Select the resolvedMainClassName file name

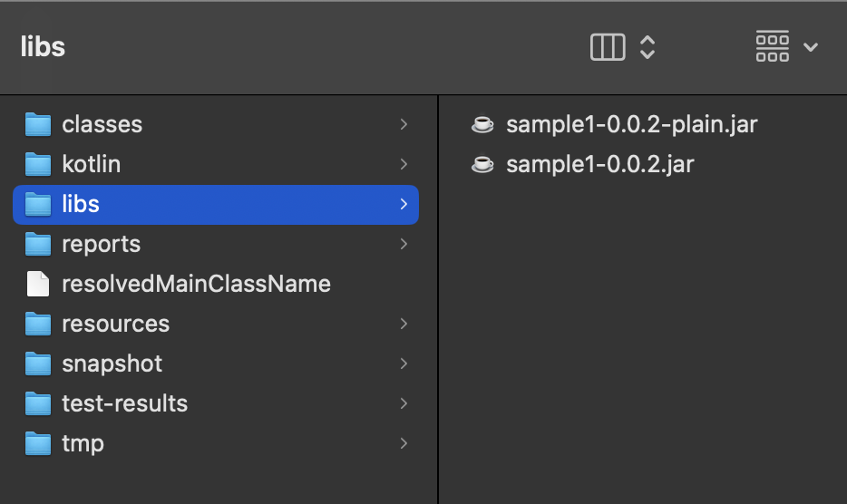[x=196, y=284]
